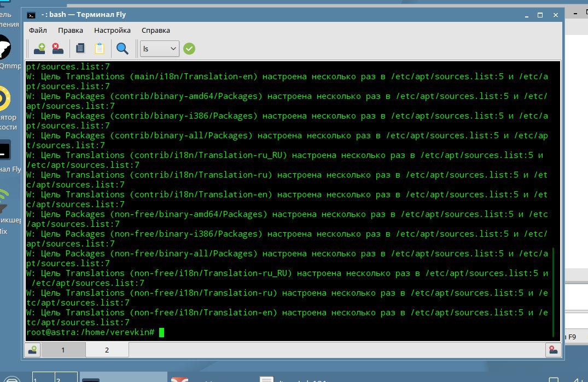
Task: Click the terminal icon in title bar
Action: [x=31, y=15]
